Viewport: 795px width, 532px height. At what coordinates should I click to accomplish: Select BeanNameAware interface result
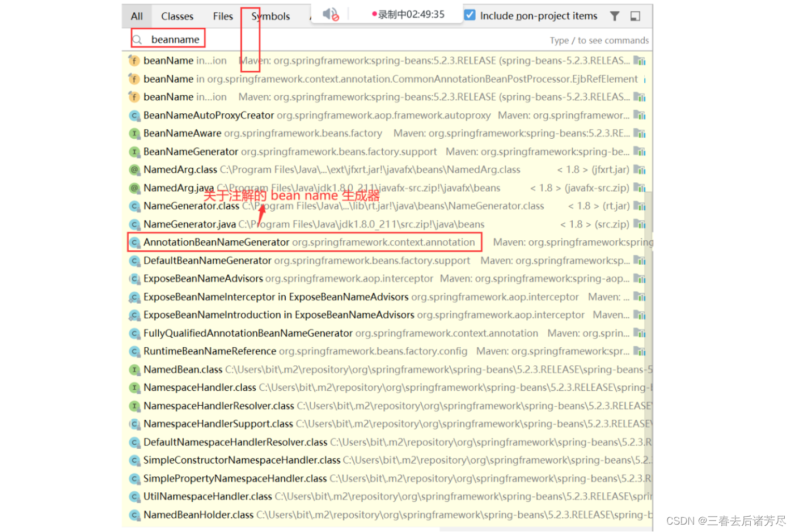coord(388,133)
